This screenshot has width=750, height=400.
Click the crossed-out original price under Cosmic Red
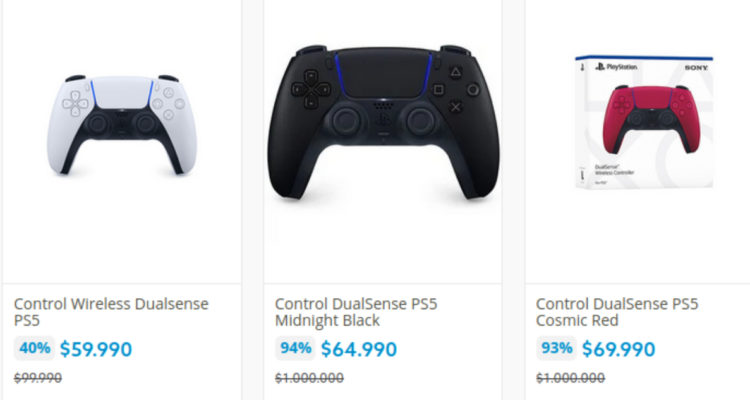570,377
